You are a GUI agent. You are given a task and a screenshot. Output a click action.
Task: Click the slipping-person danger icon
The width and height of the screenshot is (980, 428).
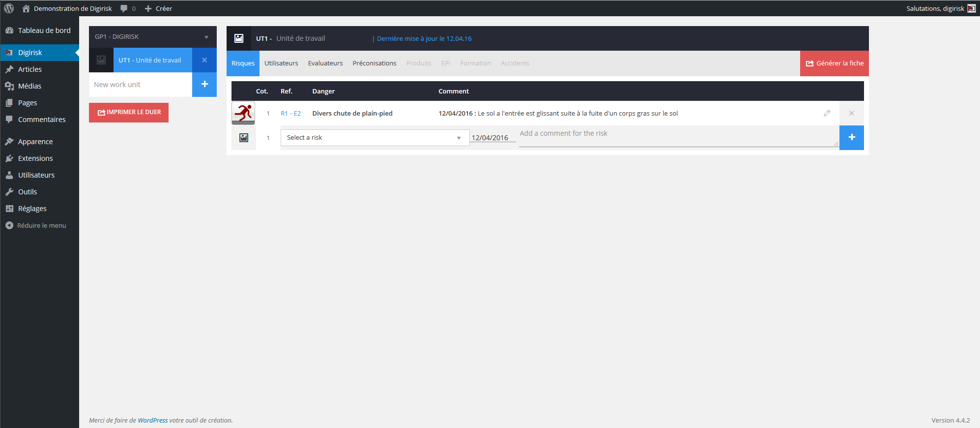(x=243, y=113)
